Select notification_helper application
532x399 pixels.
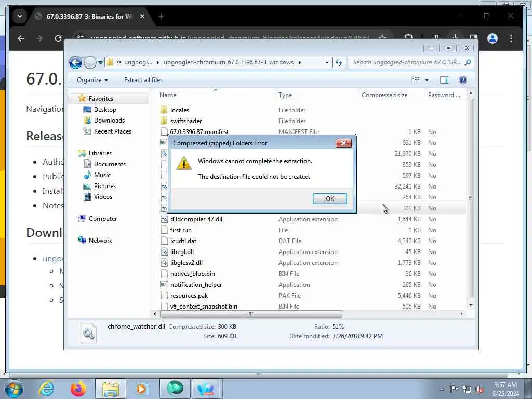[x=196, y=285]
